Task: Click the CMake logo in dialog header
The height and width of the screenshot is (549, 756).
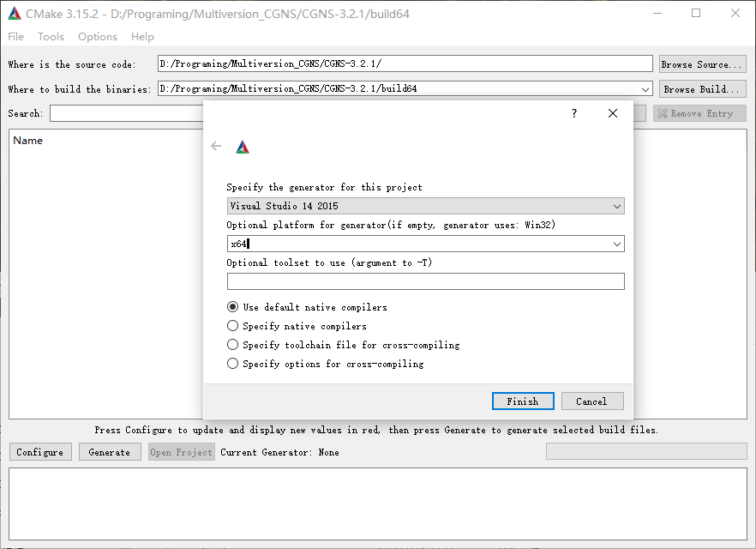Action: (243, 147)
